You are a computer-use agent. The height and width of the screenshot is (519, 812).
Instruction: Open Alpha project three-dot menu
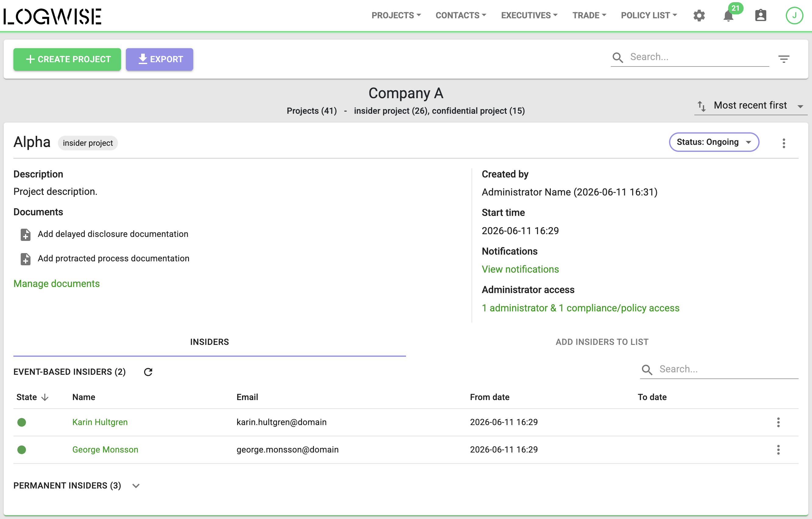(x=784, y=143)
